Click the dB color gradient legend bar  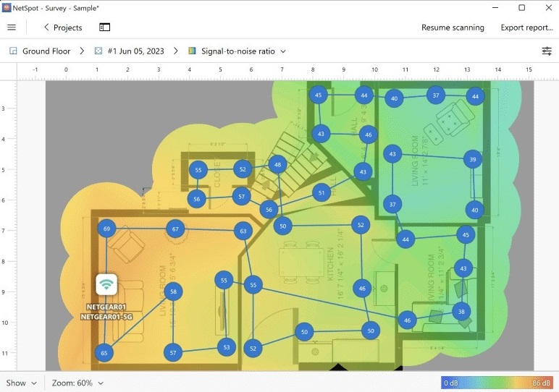497,383
